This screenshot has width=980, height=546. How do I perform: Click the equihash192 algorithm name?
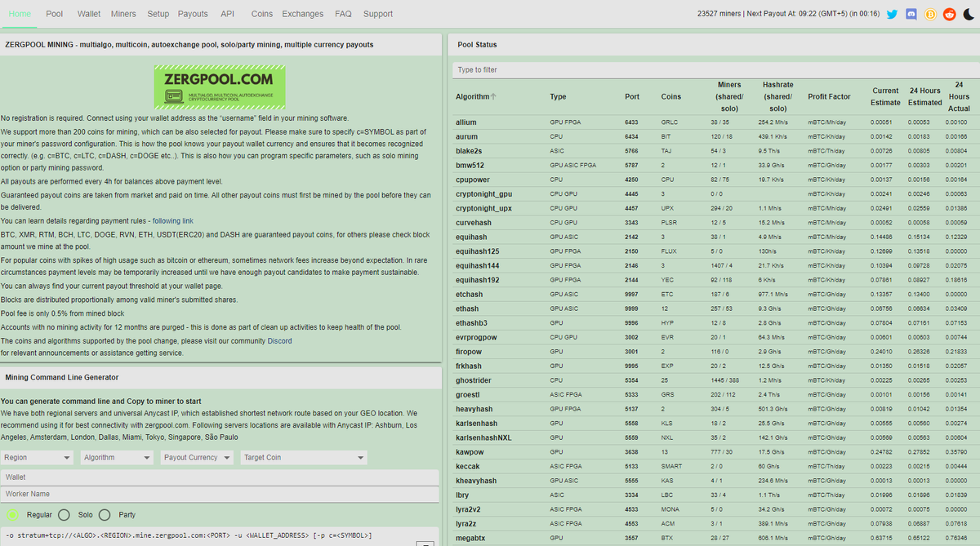pyautogui.click(x=477, y=280)
